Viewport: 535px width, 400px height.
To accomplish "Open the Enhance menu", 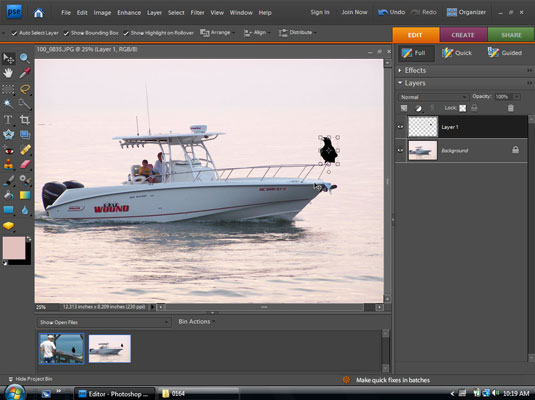I will coord(129,13).
